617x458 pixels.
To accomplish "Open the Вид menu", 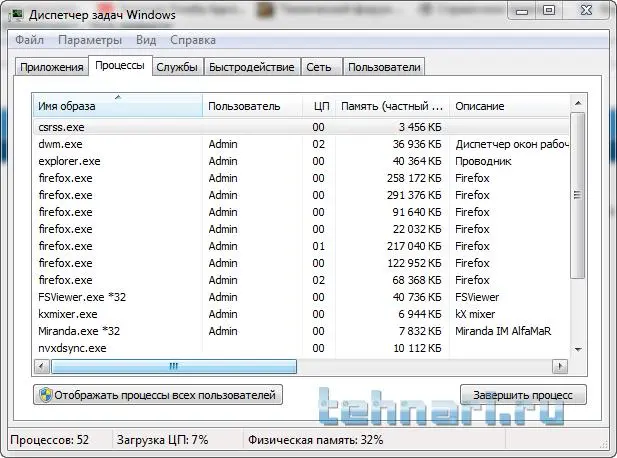I will coord(146,40).
